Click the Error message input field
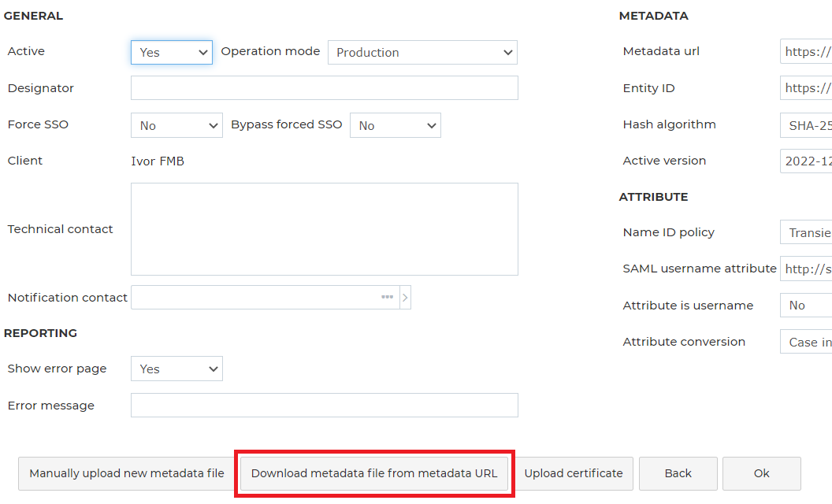Screen dimensions: 832x504 tap(324, 406)
